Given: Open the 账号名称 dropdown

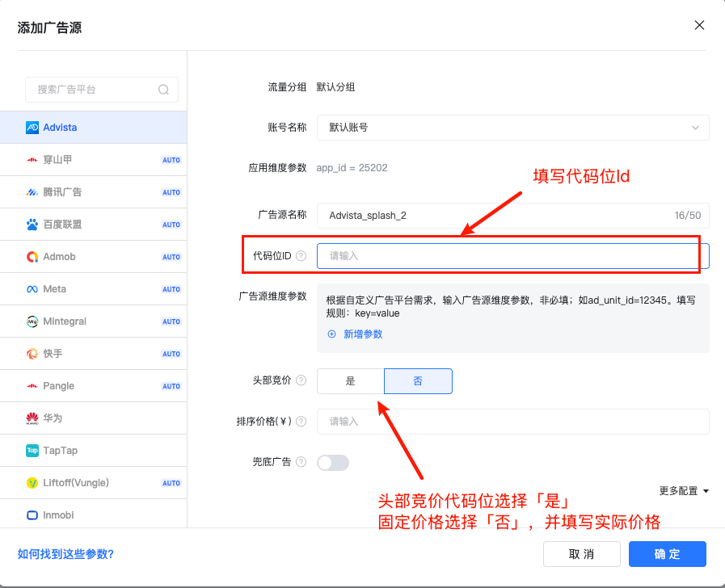Looking at the screenshot, I should (512, 128).
